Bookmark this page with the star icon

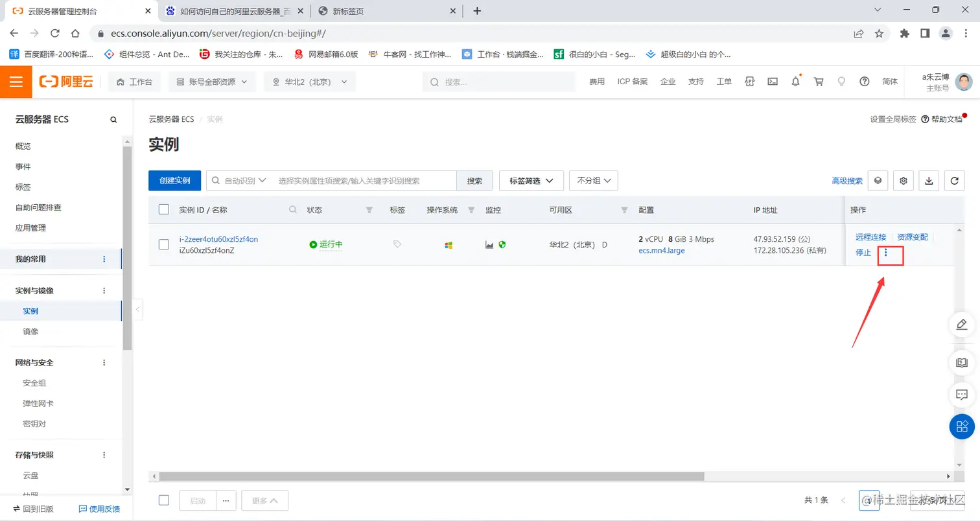[x=879, y=33]
